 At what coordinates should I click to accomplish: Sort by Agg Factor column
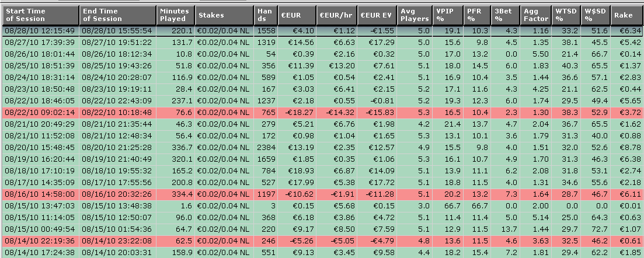[x=536, y=15]
